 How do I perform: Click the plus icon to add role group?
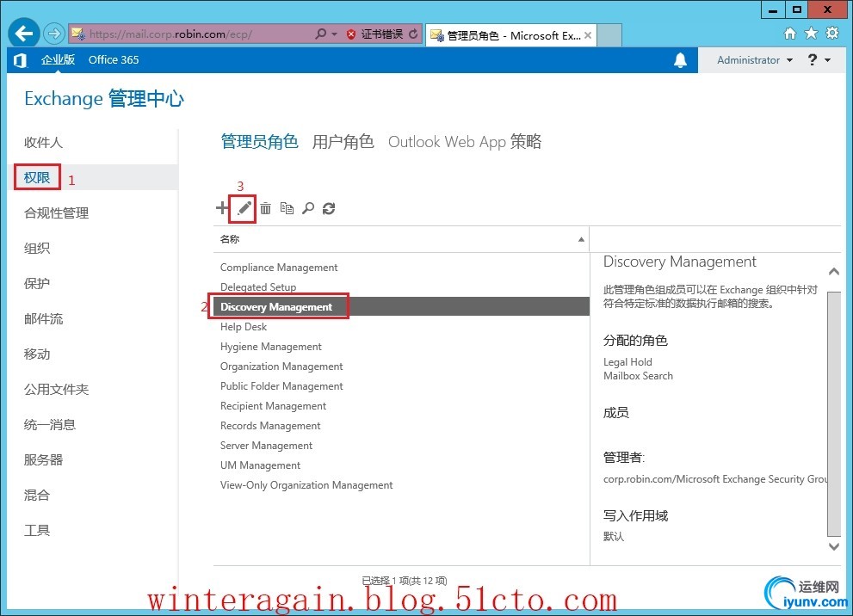(x=222, y=207)
